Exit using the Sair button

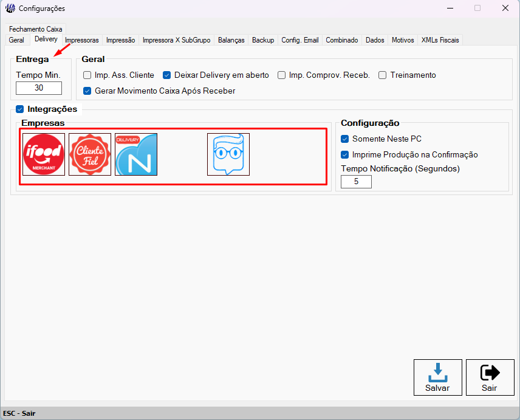490,377
